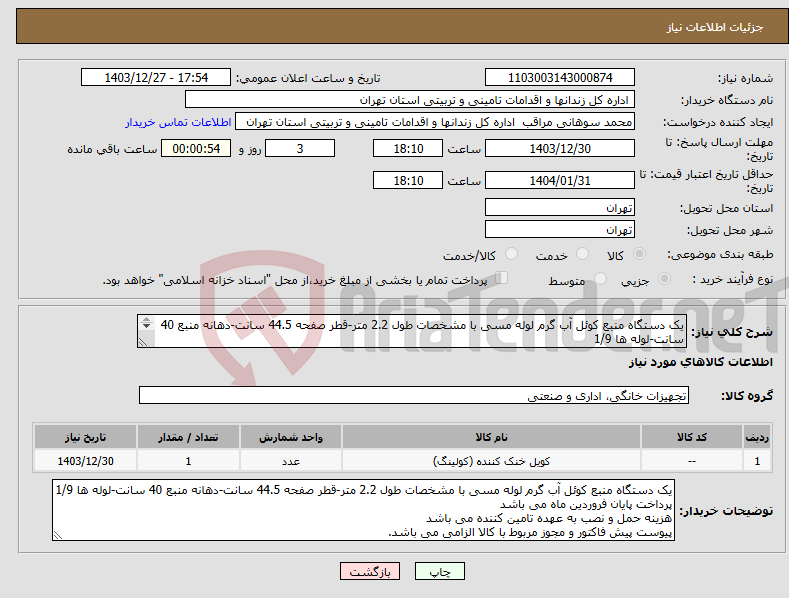Click the استان محل تحویل field تهران

[x=560, y=207]
